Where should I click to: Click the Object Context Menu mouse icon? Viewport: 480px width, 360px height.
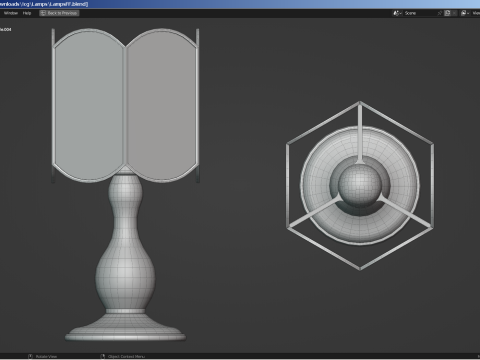point(103,357)
